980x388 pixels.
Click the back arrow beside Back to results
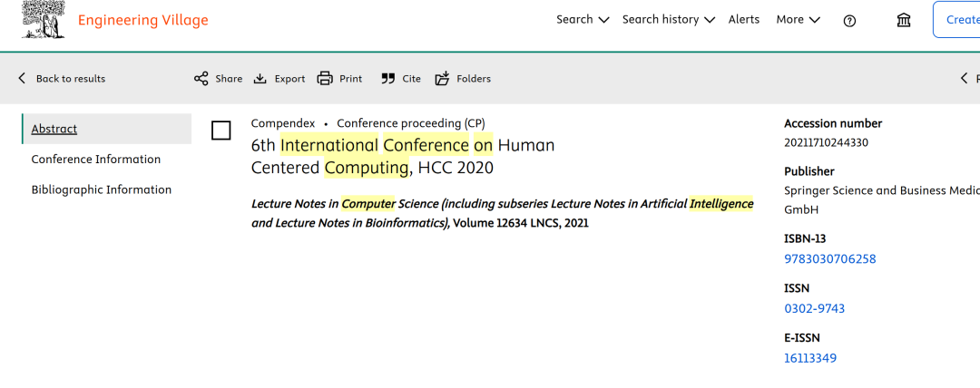point(22,78)
